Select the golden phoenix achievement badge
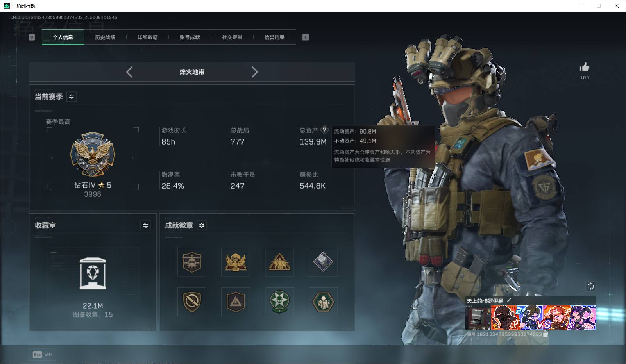 pyautogui.click(x=236, y=262)
